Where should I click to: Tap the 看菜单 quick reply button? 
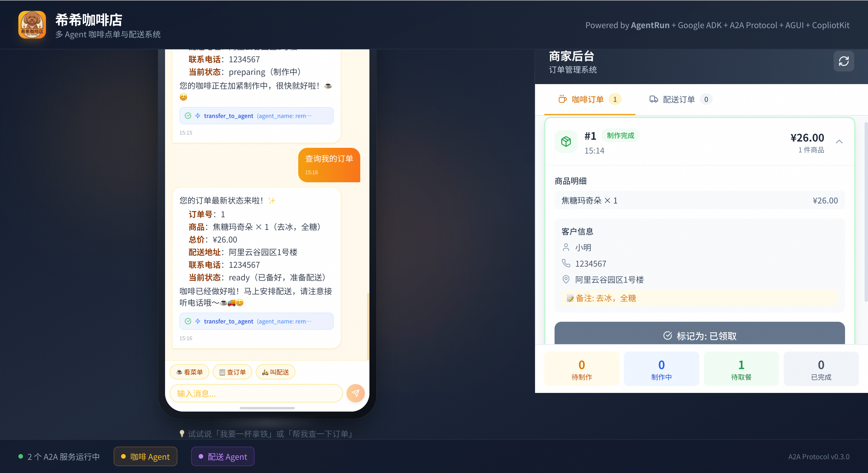[x=189, y=372]
